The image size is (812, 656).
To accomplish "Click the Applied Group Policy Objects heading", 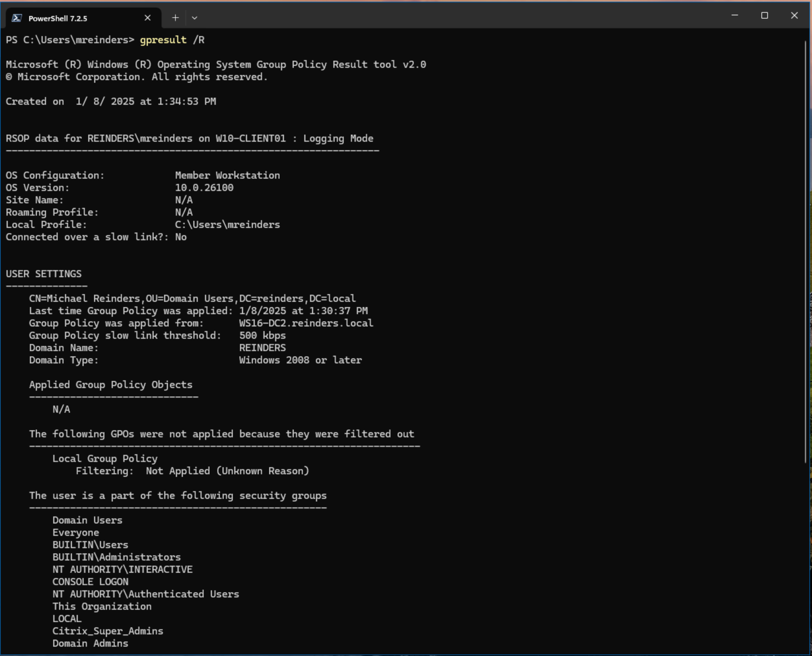I will 110,385.
